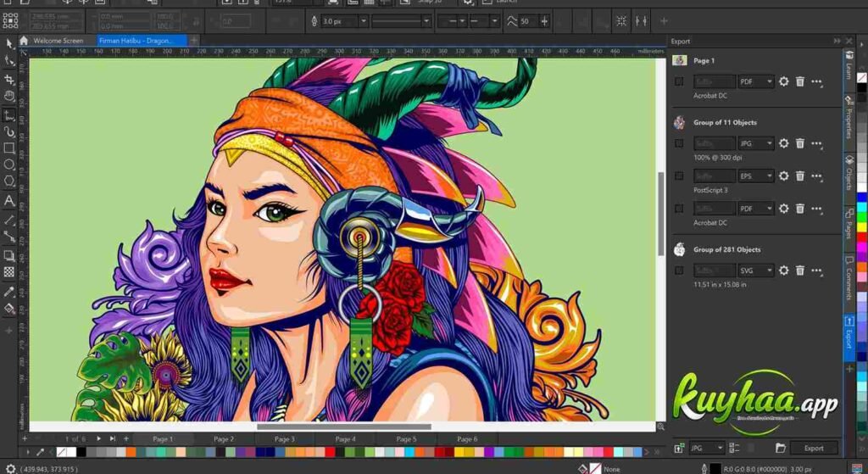Delete the SVG export row
This screenshot has width=868, height=474.
point(800,270)
